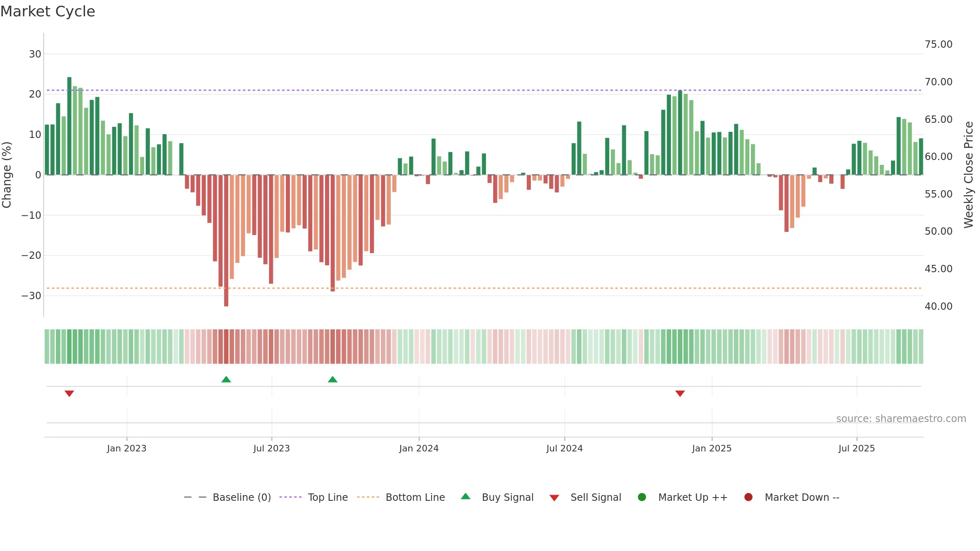
Task: Click the green Market Up circle icon
Action: pos(642,497)
